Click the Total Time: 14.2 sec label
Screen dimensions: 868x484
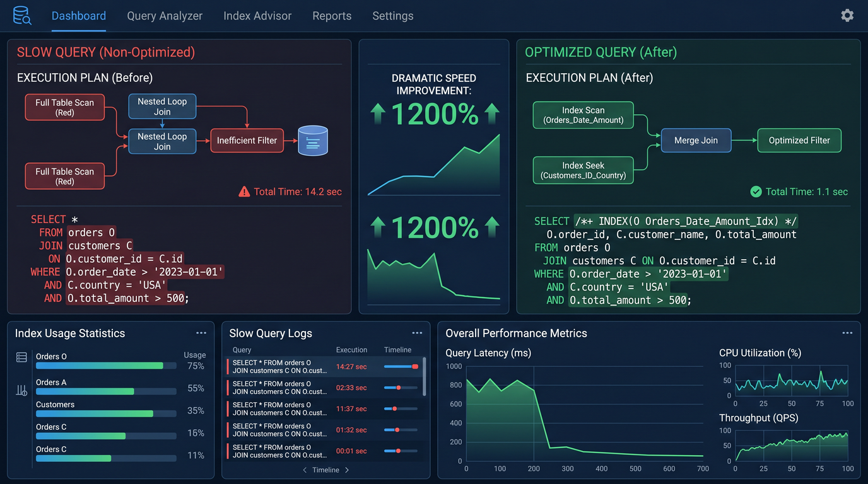point(297,192)
